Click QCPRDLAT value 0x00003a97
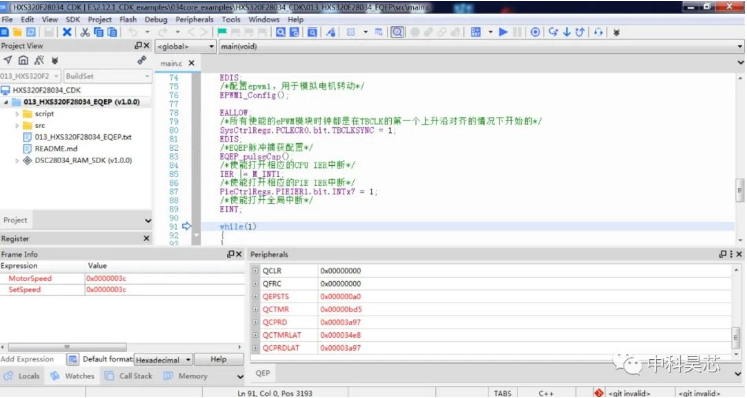This screenshot has width=747, height=398. (341, 348)
